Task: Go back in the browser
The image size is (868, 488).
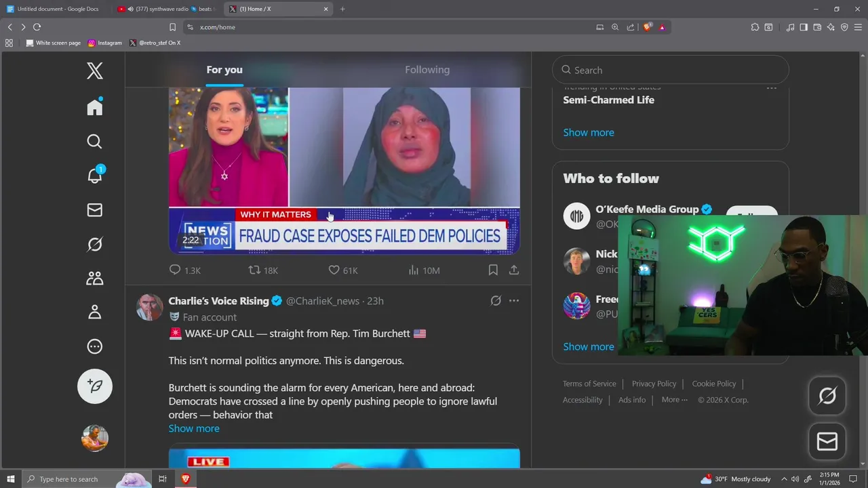Action: [9, 27]
